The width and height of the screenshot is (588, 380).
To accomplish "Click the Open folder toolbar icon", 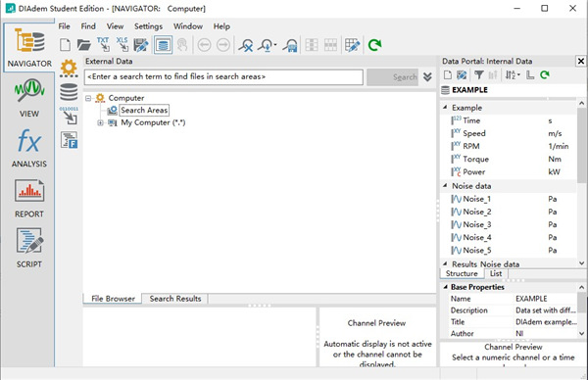I will pyautogui.click(x=84, y=45).
